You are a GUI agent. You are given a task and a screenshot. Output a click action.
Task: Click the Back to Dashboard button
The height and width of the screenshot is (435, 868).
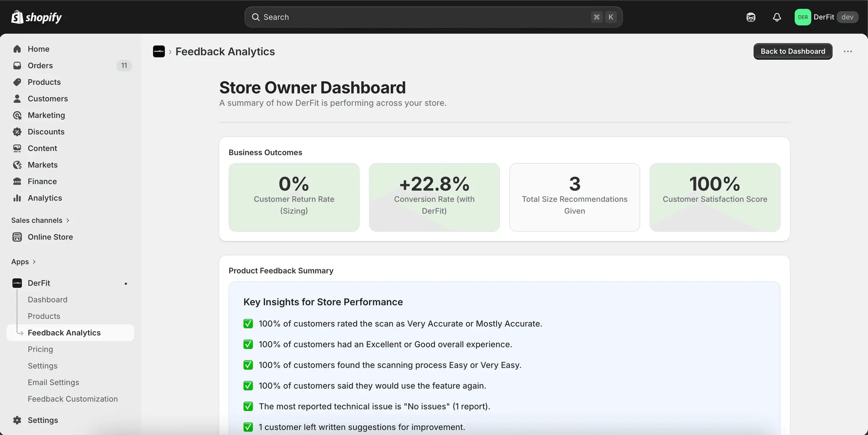click(793, 51)
